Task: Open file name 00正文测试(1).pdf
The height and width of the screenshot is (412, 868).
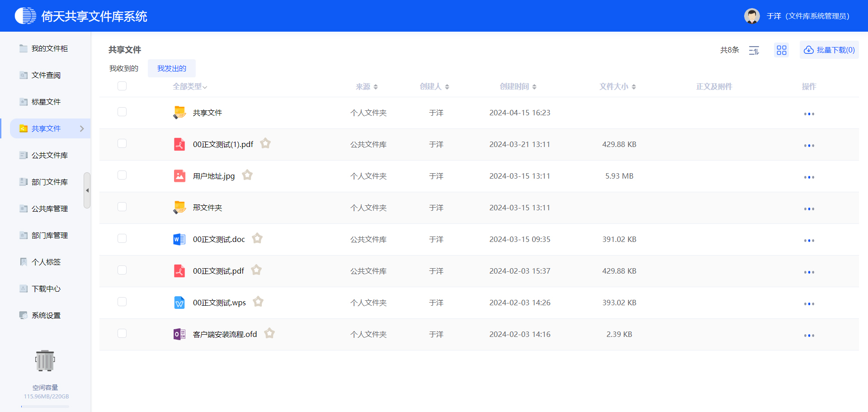Action: [x=223, y=144]
